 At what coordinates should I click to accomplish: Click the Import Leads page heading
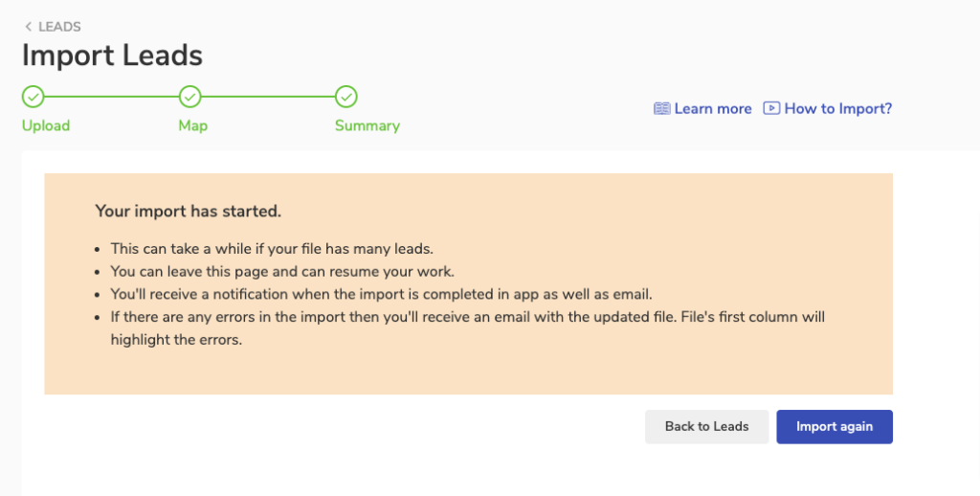coord(112,56)
